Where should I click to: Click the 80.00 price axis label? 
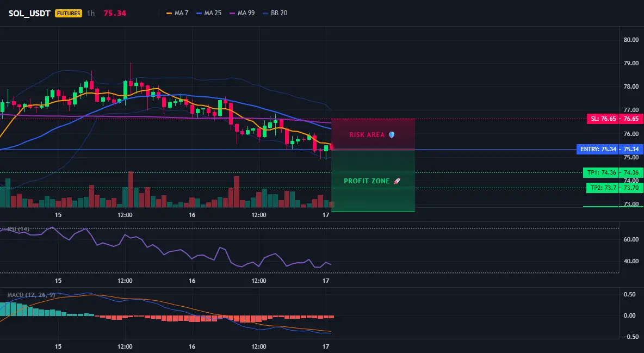(x=631, y=40)
